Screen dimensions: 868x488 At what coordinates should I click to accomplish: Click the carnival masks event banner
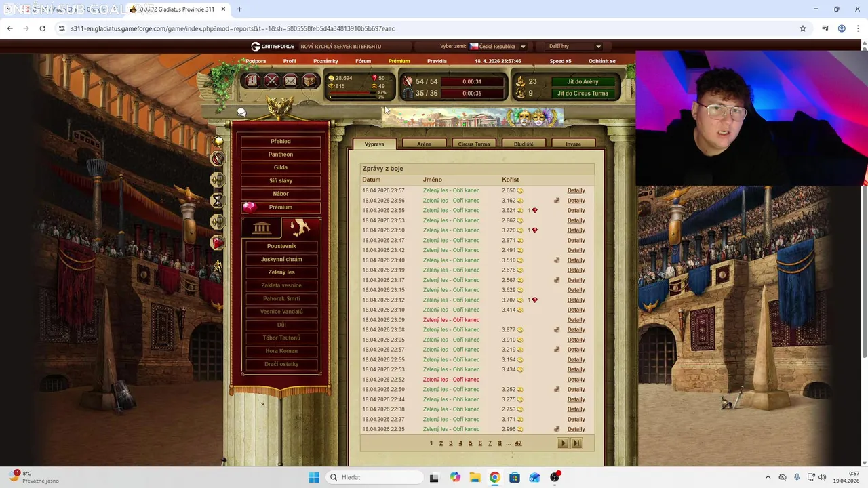[473, 118]
